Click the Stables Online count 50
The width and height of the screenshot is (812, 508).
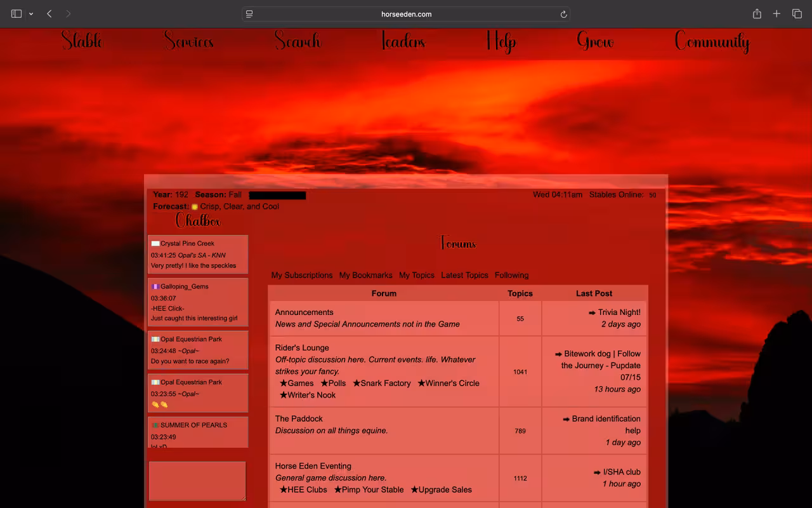pyautogui.click(x=652, y=196)
